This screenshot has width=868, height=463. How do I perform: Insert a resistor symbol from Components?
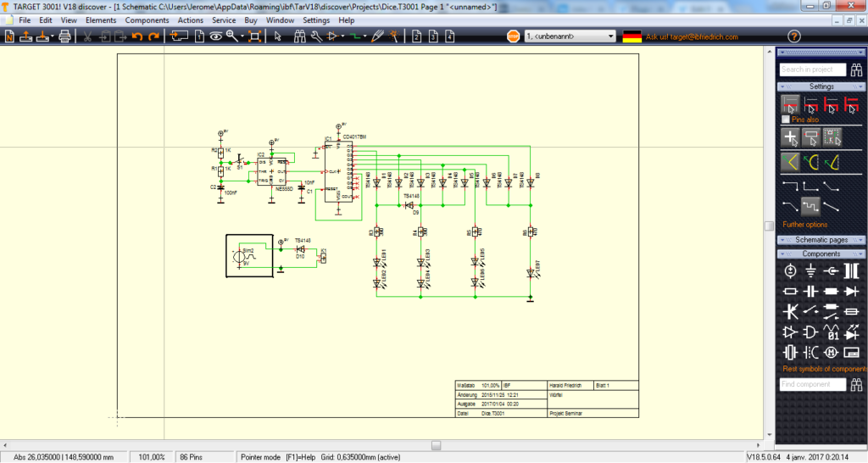pyautogui.click(x=790, y=292)
